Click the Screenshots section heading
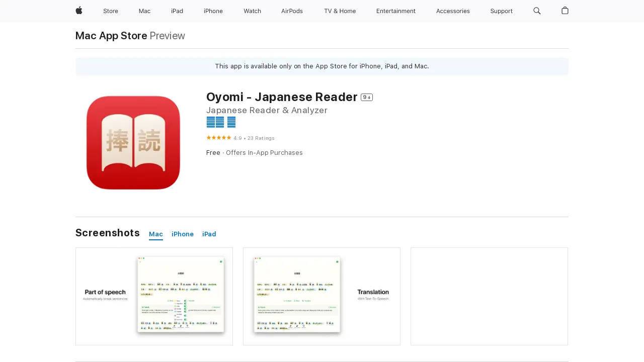The height and width of the screenshot is (362, 644). tap(108, 233)
